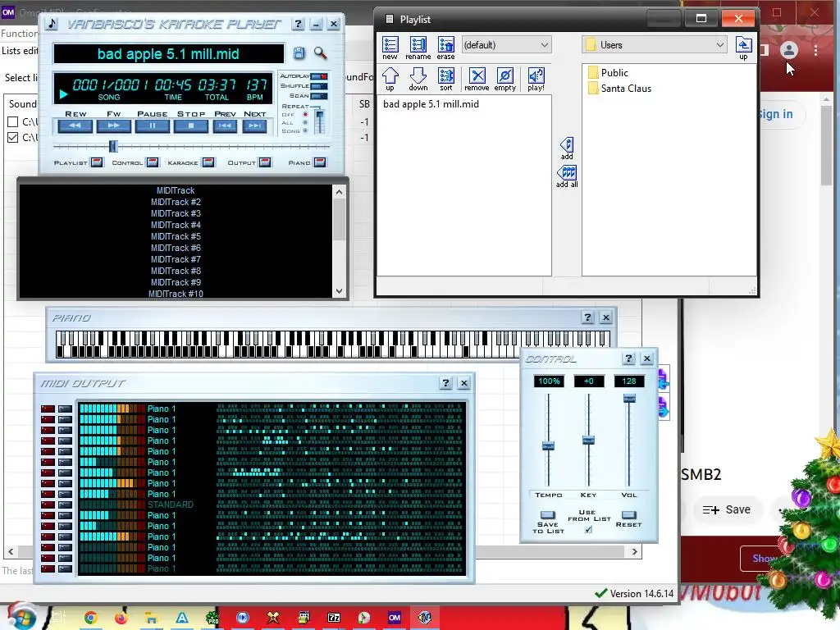Click the music note menu icon
This screenshot has height=630, width=840.
tap(52, 24)
